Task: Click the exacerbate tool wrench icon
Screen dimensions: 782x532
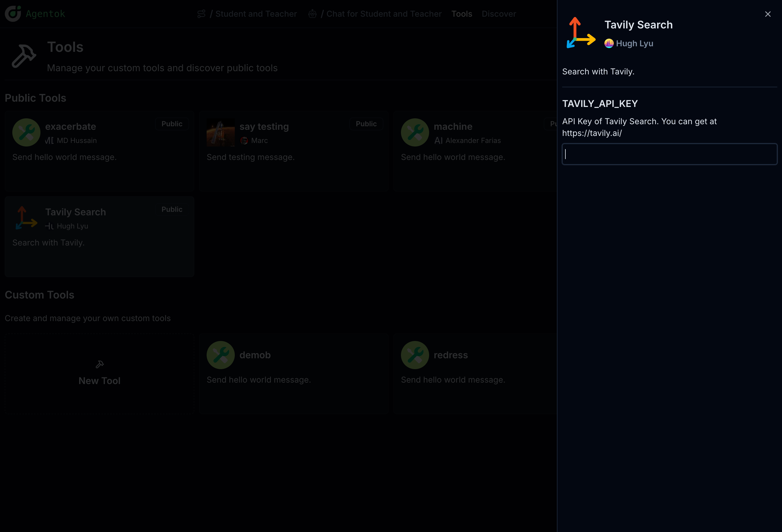Action: pos(26,132)
